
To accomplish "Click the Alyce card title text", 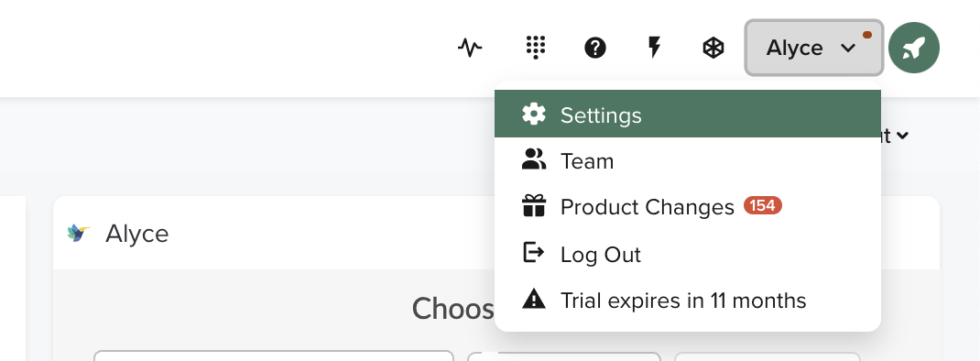I will (x=136, y=234).
